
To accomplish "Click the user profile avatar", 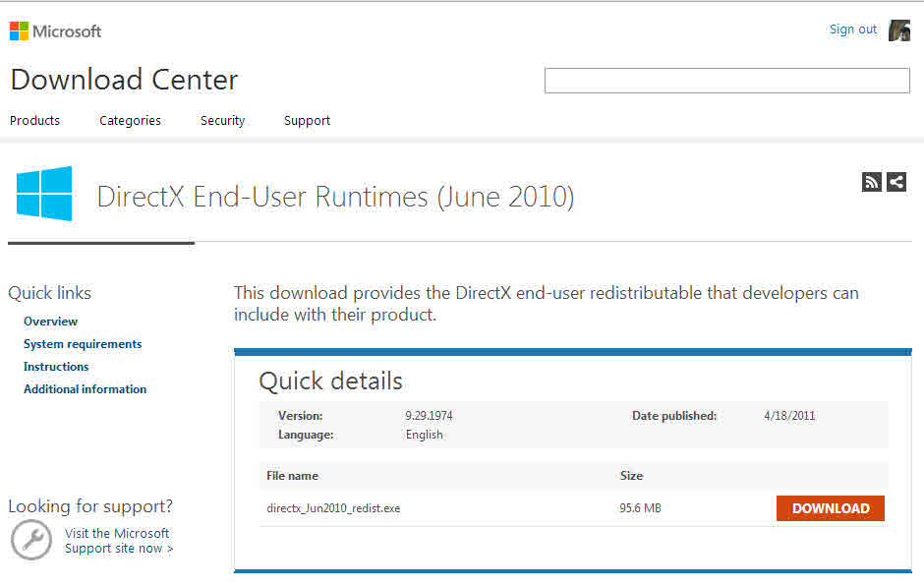I will tap(899, 30).
